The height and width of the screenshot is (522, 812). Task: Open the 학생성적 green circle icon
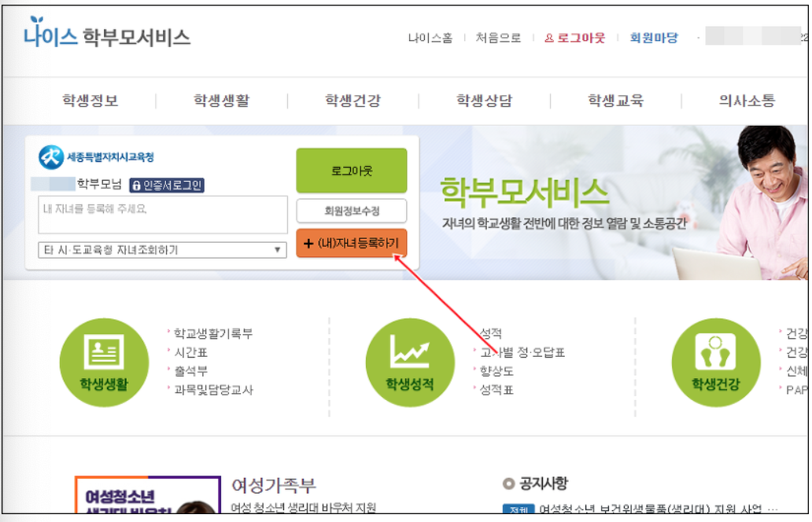click(410, 362)
